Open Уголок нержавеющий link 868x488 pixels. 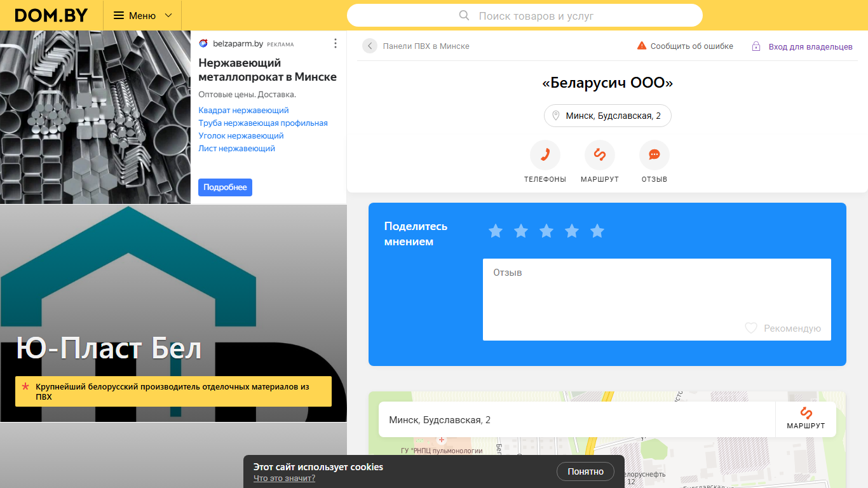(x=241, y=136)
